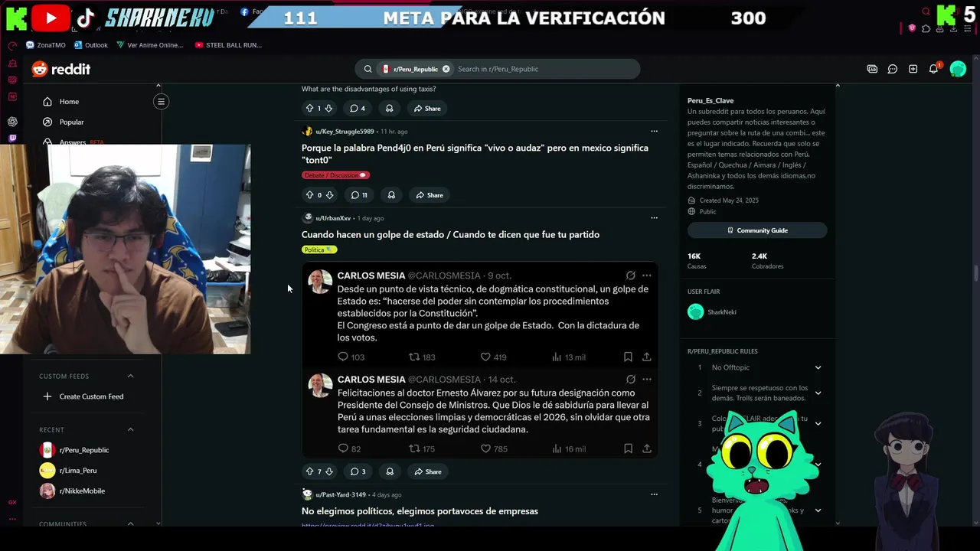
Task: Collapse the navigation with the hamburger button
Action: coord(160,101)
